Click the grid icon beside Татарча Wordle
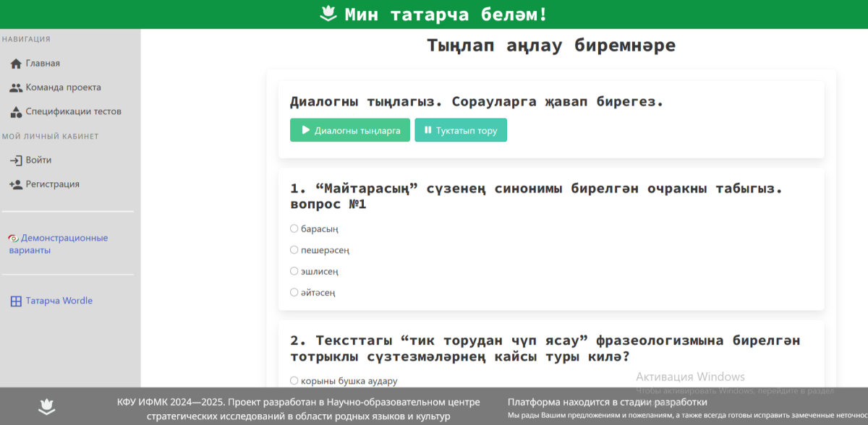The width and height of the screenshot is (868, 425). [x=16, y=301]
